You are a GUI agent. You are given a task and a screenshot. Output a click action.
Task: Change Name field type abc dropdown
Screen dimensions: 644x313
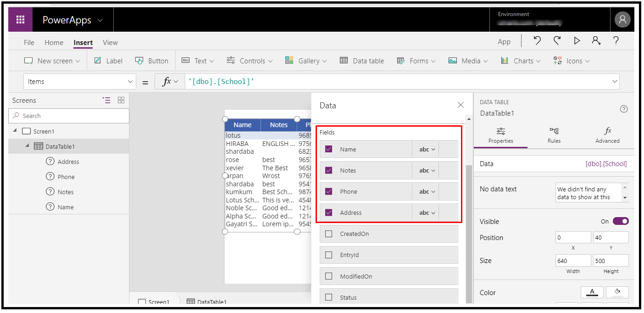pyautogui.click(x=426, y=149)
